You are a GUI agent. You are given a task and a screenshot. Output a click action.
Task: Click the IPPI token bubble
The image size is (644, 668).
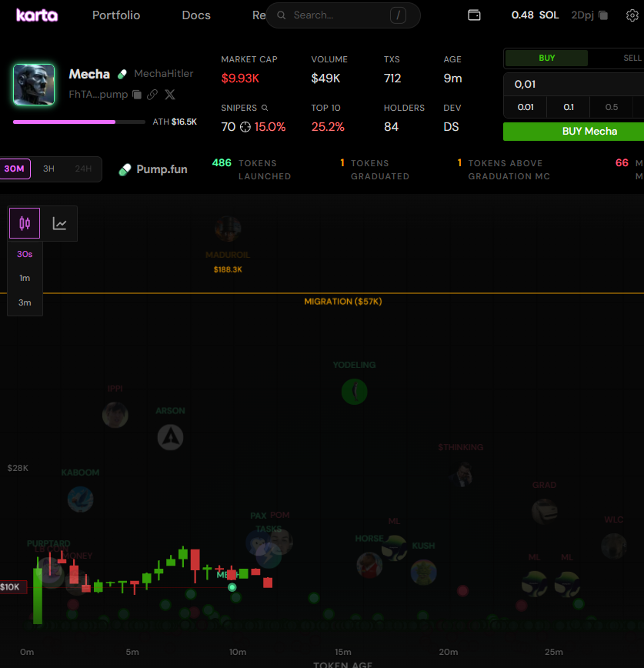pyautogui.click(x=115, y=415)
